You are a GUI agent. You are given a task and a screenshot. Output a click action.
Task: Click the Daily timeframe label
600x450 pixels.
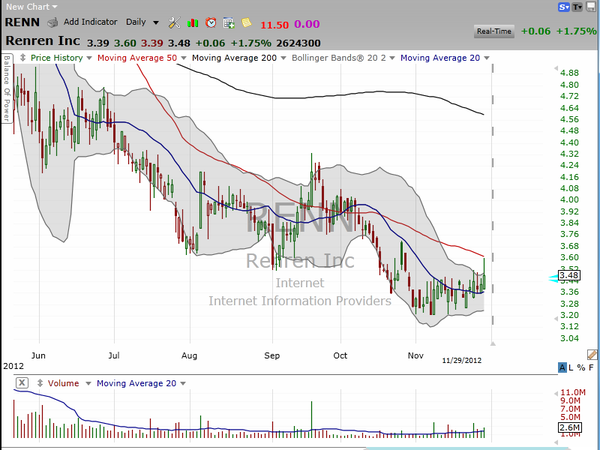pyautogui.click(x=136, y=22)
